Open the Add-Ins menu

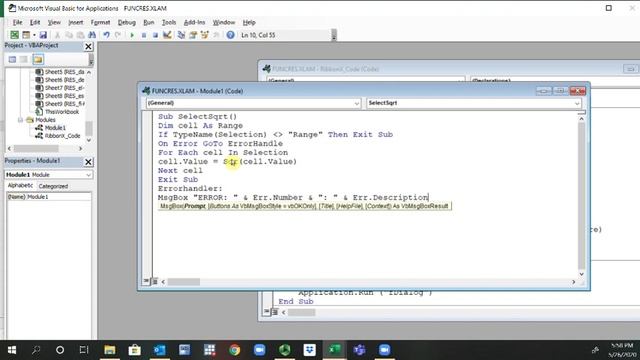pos(194,22)
